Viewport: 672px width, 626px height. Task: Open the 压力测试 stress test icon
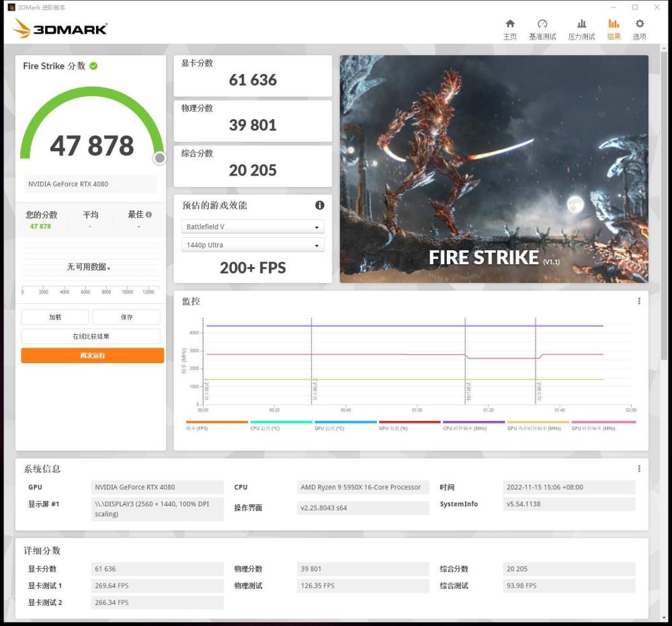coord(581,24)
